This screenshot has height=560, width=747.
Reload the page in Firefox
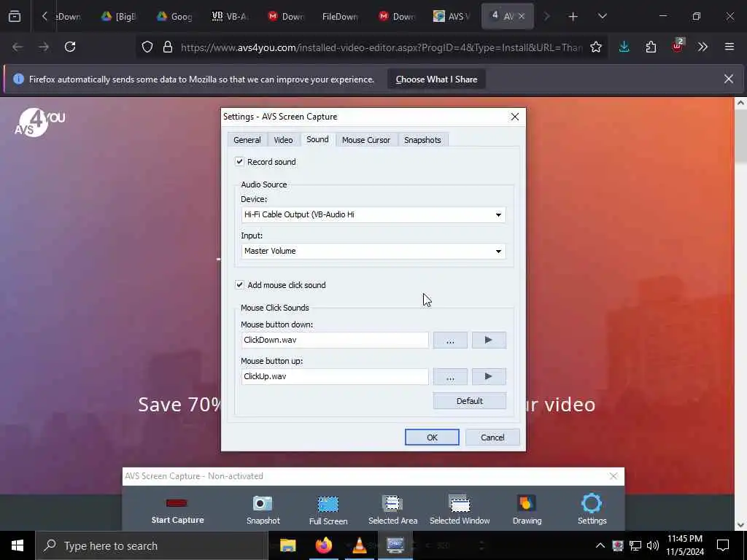point(70,47)
